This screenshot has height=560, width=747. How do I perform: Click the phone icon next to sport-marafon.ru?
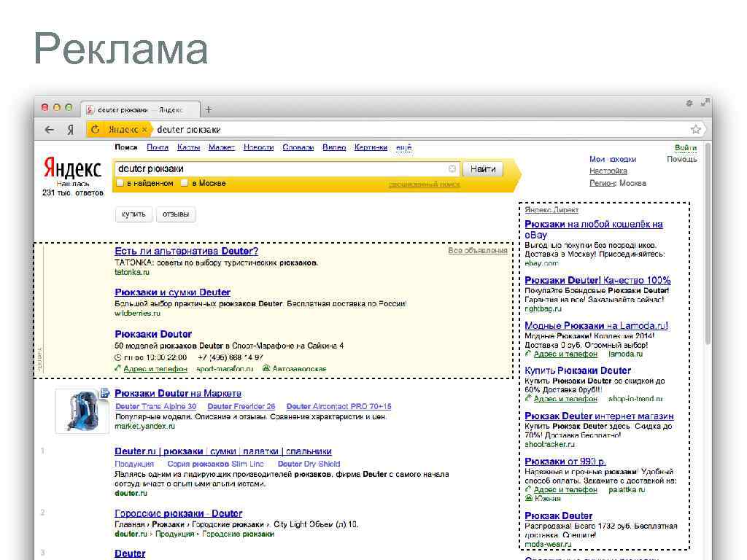point(115,369)
